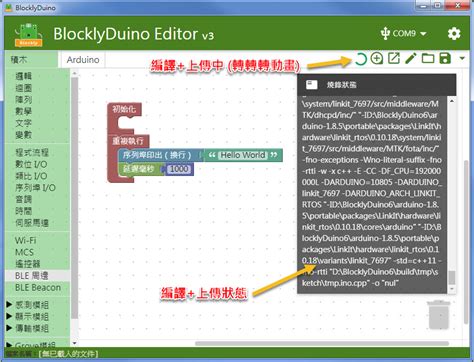Click the toolbox scrollbar up arrow

[x=75, y=73]
